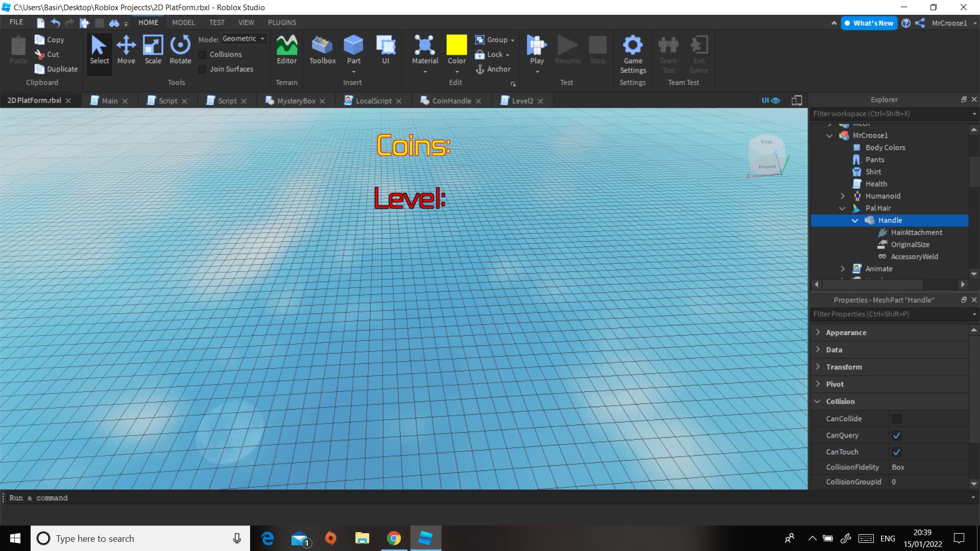Open the MrCroose1 account menu
Screen dimensions: 980x551
coord(953,23)
